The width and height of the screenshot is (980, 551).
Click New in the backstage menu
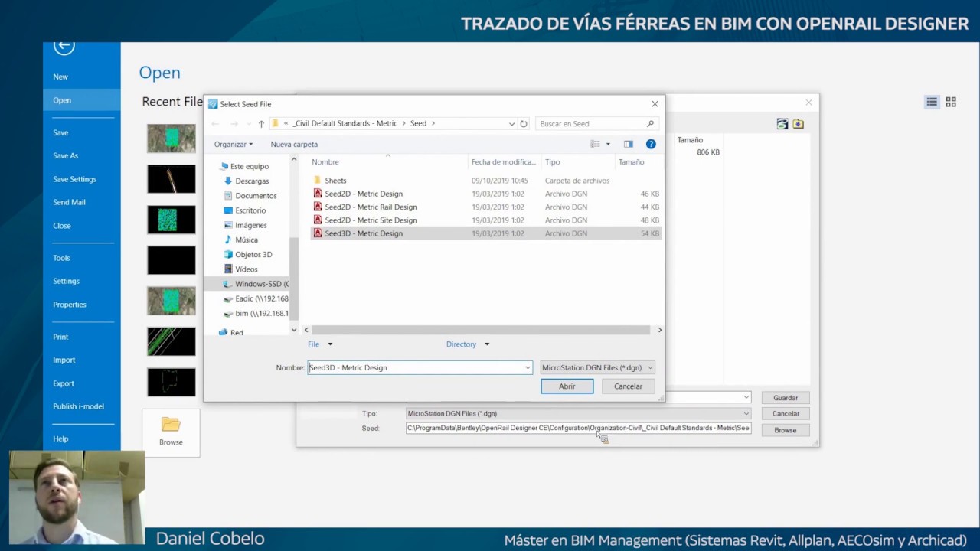pos(60,77)
